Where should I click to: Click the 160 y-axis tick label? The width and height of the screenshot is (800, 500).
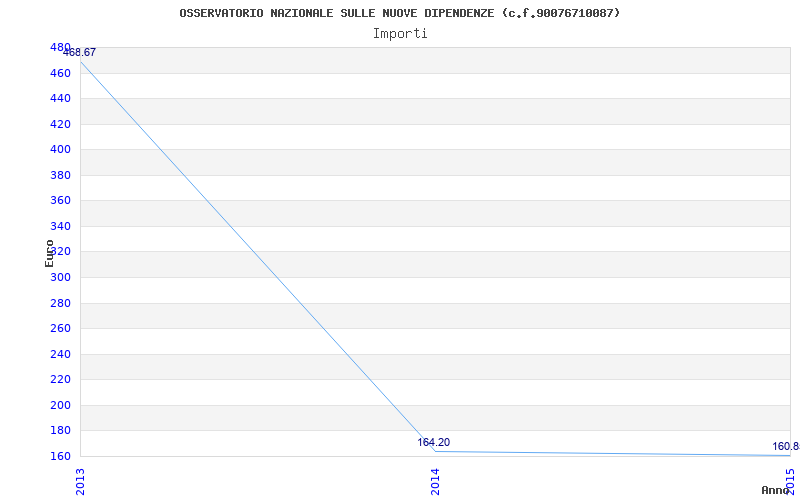60,456
